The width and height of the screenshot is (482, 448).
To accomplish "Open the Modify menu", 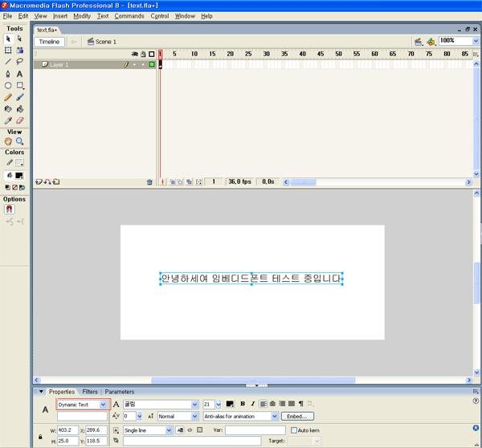I will pyautogui.click(x=82, y=16).
